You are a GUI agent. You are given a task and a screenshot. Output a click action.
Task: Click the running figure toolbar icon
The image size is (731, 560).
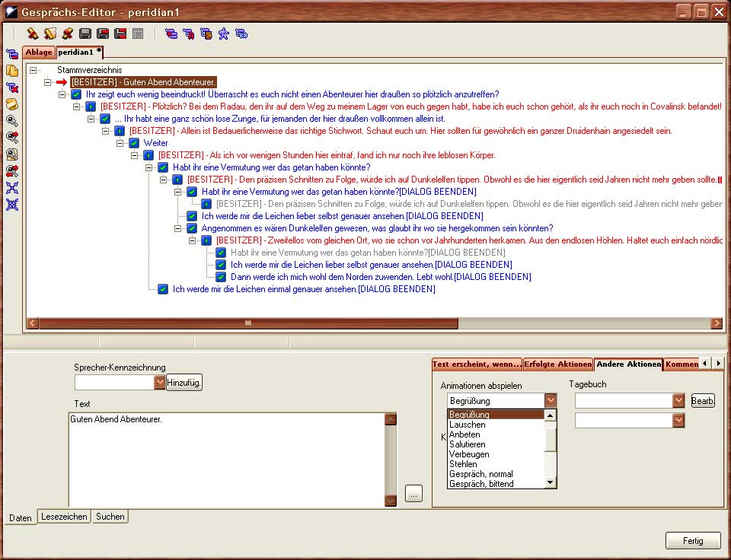tap(224, 33)
